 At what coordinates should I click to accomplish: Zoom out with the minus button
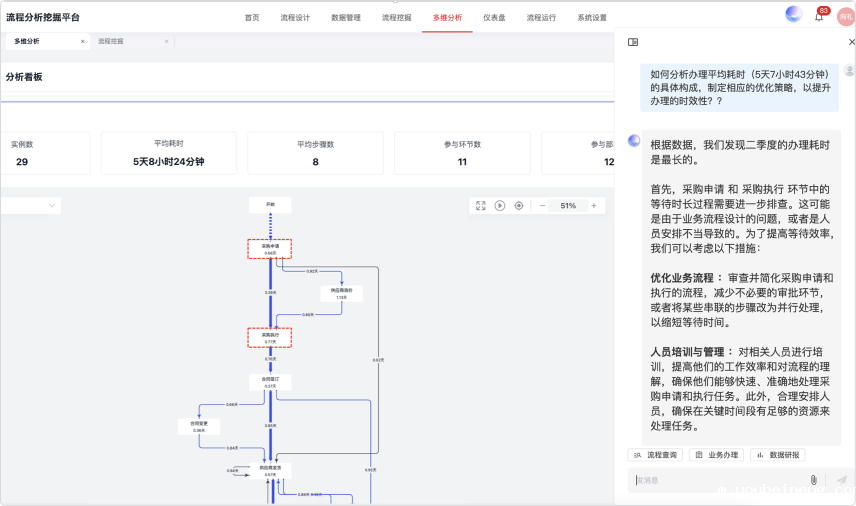click(543, 205)
